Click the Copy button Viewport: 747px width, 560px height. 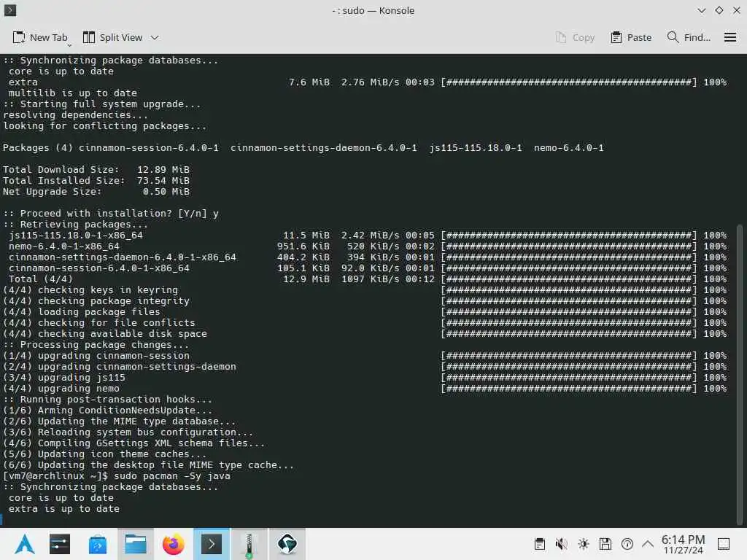coord(575,38)
